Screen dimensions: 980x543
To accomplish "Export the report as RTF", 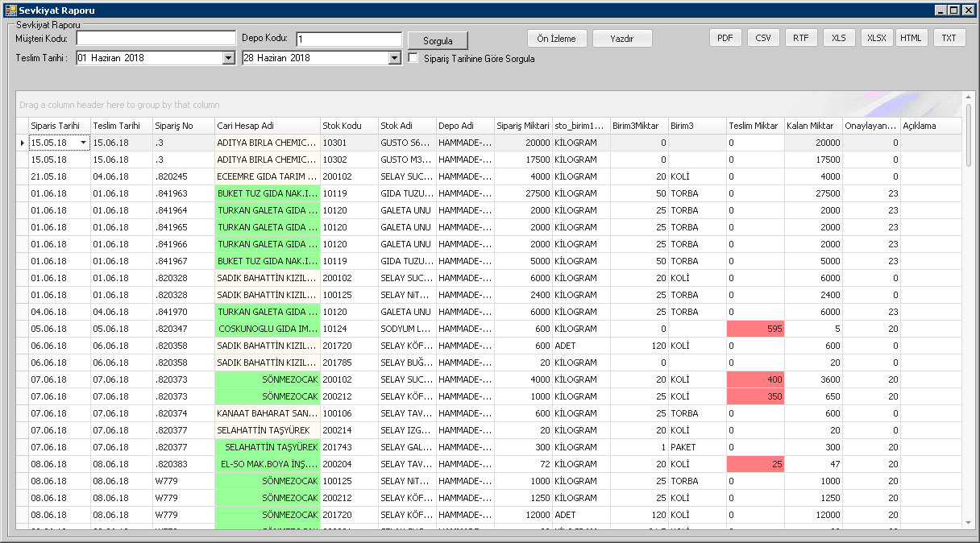I will click(x=801, y=38).
